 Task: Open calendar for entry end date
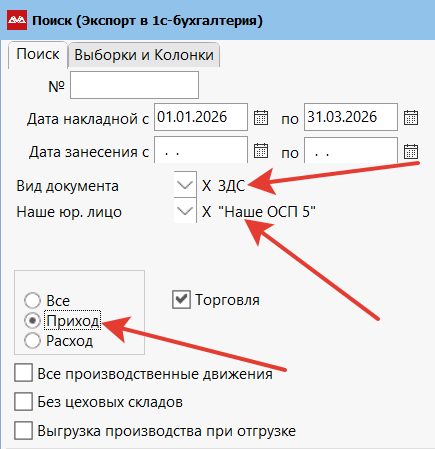pos(411,151)
